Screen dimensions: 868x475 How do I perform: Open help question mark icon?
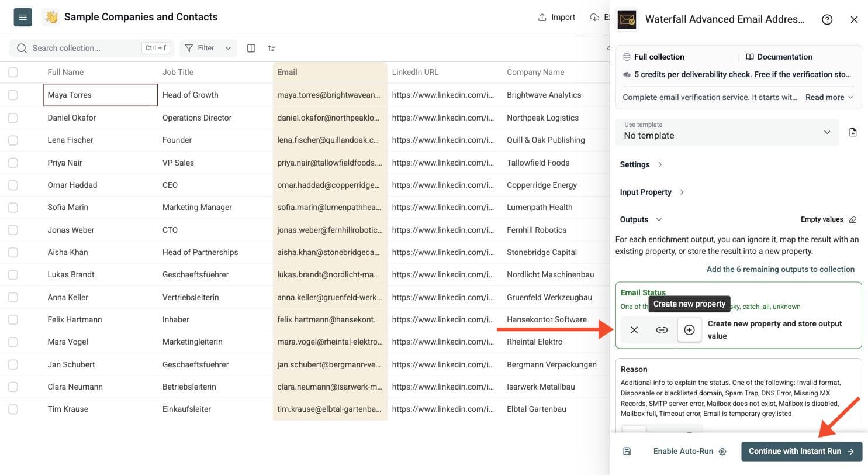827,19
